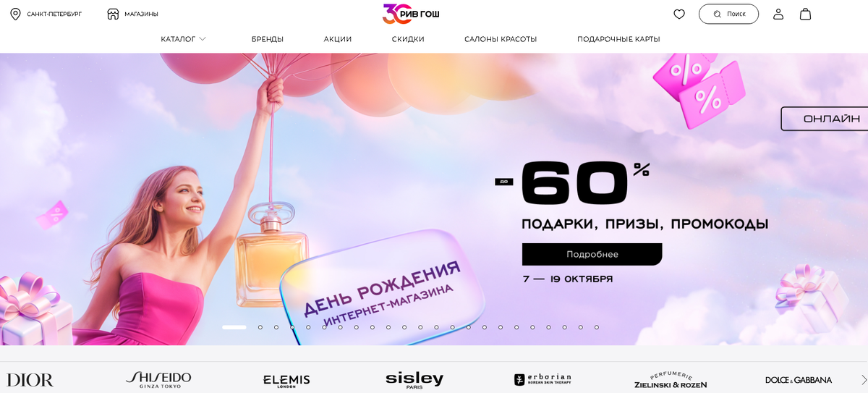Open the user account profile icon
The image size is (868, 393).
pyautogui.click(x=778, y=14)
